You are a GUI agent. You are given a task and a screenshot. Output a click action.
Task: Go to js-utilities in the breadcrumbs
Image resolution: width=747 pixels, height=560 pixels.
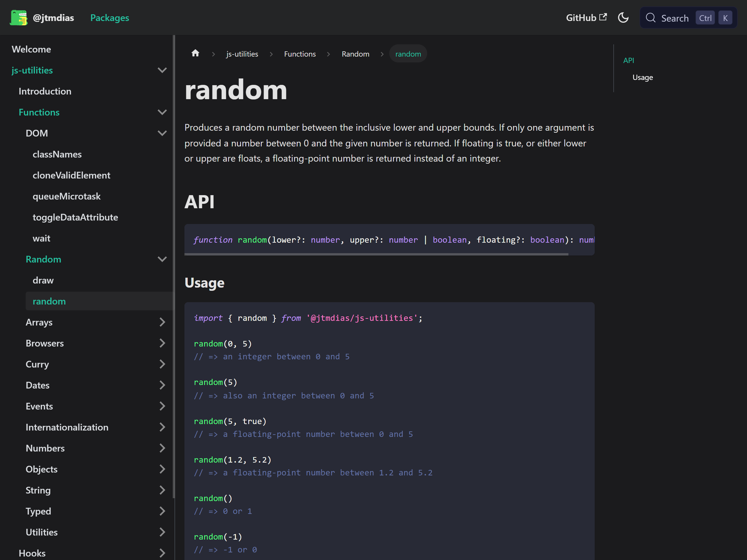(x=242, y=54)
